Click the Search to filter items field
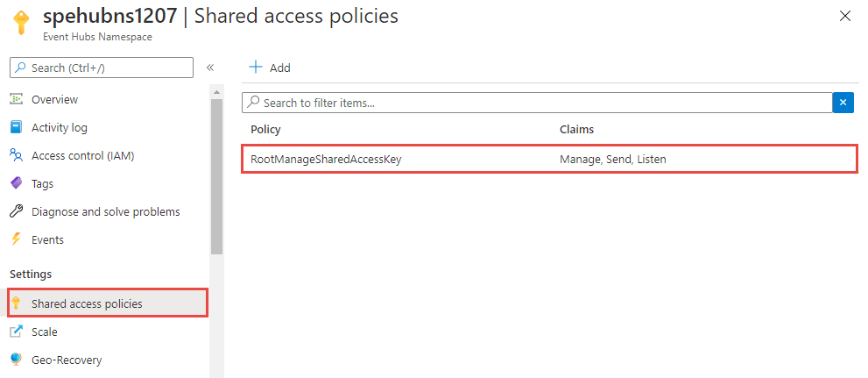Screen dimensions: 868x378 tap(536, 103)
